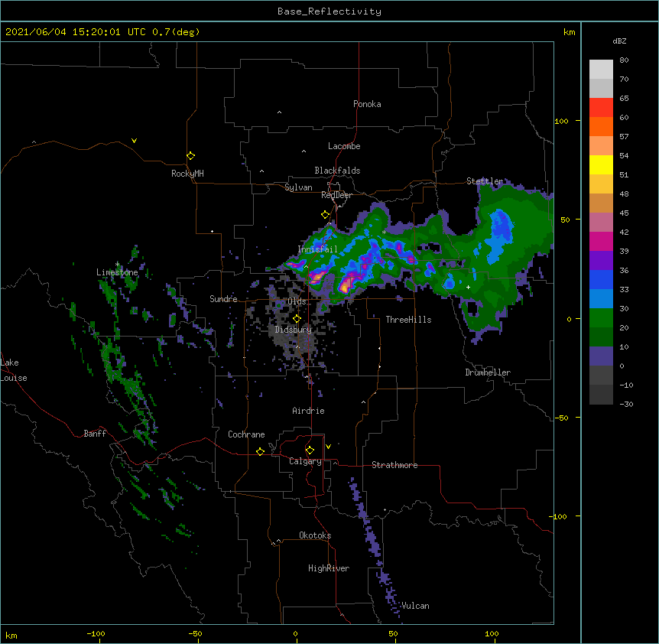Click the Ponoka city label

[367, 104]
